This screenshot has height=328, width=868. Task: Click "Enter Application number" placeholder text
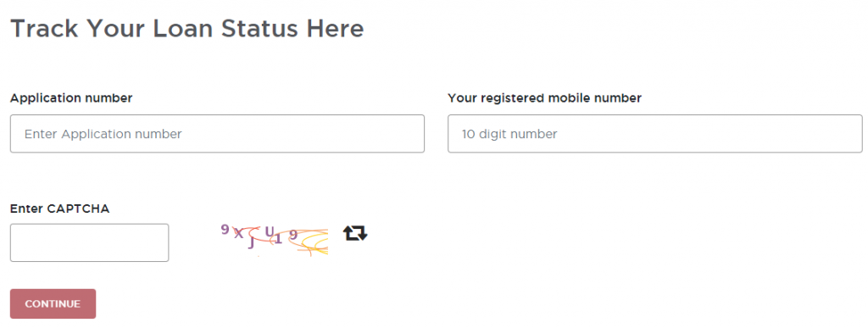click(x=103, y=134)
